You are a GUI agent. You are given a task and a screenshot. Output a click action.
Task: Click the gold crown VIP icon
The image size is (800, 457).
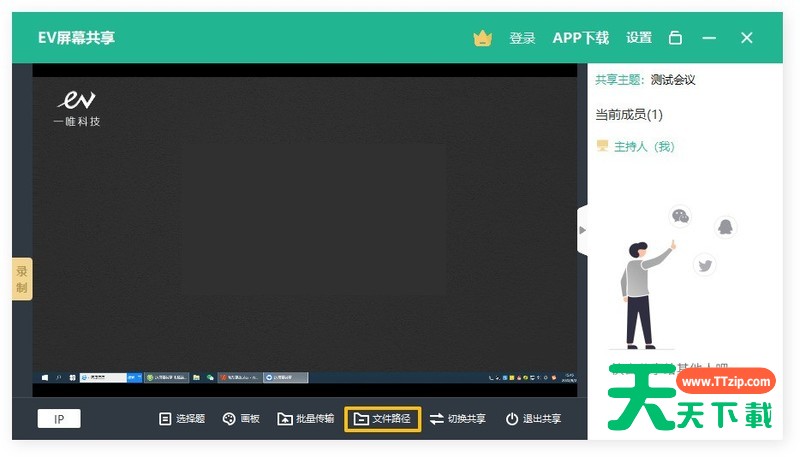(483, 38)
